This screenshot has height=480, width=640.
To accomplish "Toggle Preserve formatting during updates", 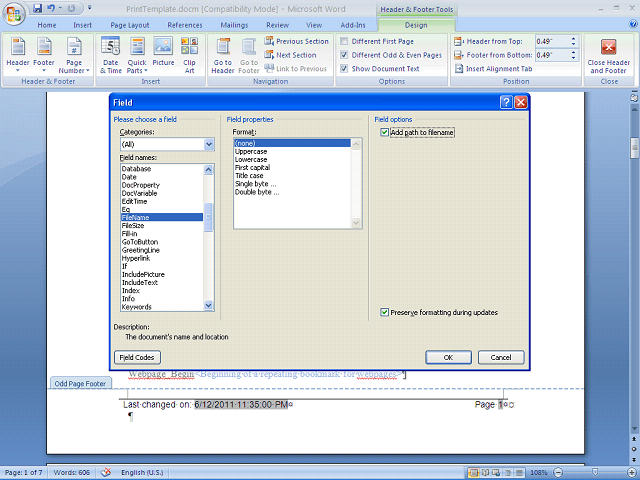I will click(384, 312).
